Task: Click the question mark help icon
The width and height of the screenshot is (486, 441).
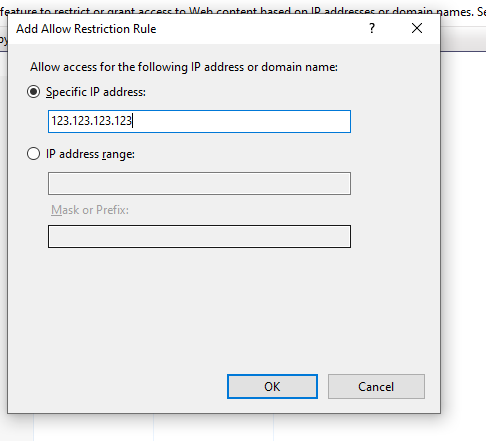Action: [x=372, y=28]
